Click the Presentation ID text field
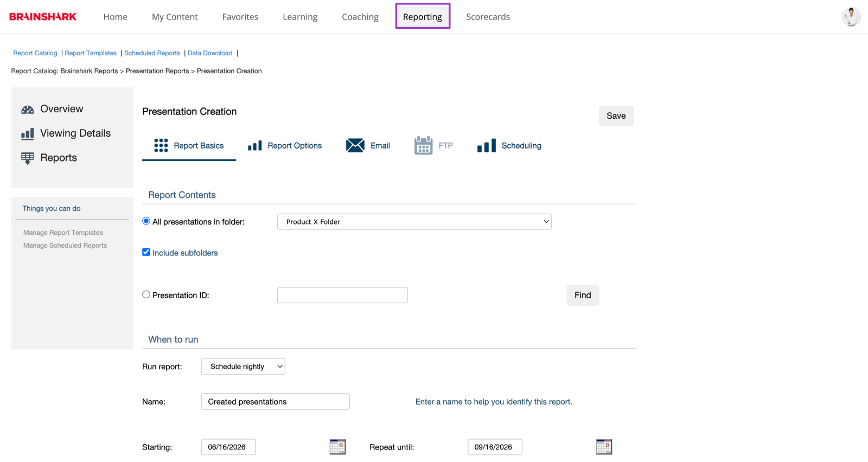Viewport: 868px width, 462px height. pyautogui.click(x=342, y=295)
